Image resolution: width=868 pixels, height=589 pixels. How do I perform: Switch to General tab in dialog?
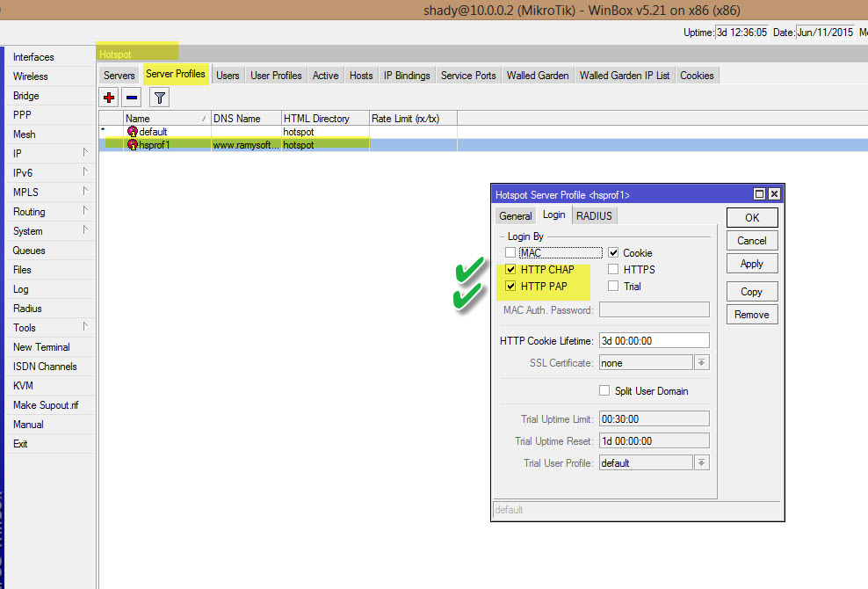coord(516,216)
